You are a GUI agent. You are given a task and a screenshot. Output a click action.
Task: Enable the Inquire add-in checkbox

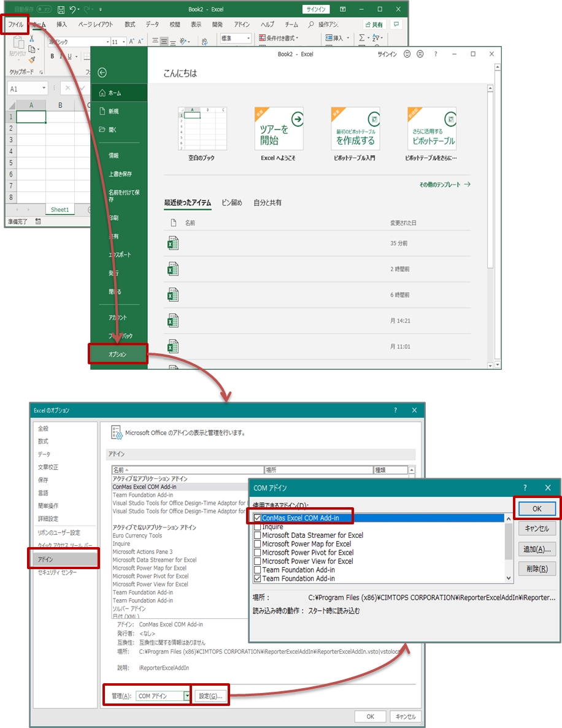258,527
